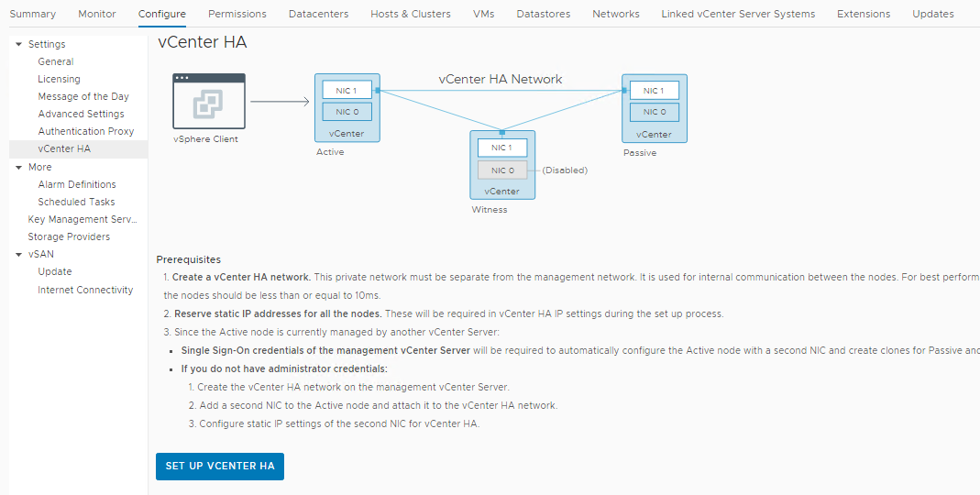Click the disabled NIC 0 box on Witness node

click(501, 170)
